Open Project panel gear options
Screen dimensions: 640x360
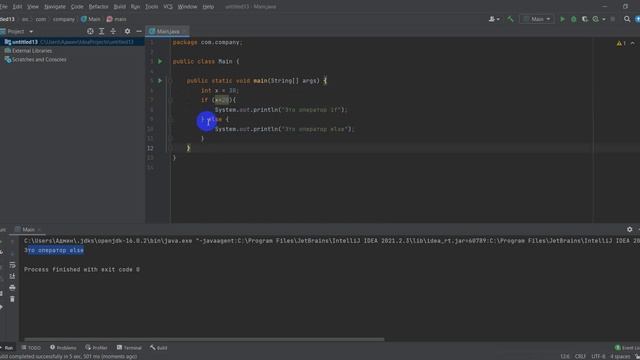[127, 31]
